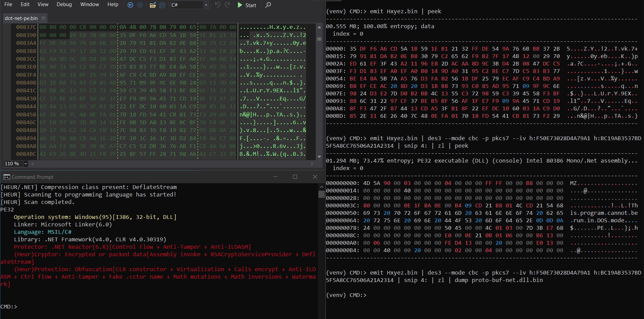Click the 'Linker: Microsoft Linker(6.0)' line
Image resolution: width=644 pixels, height=319 pixels.
[x=63, y=224]
